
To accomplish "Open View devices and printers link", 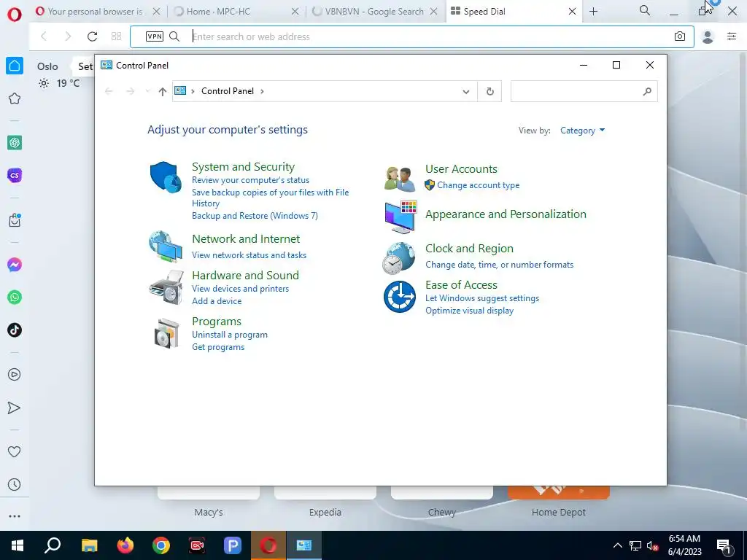I will point(241,289).
